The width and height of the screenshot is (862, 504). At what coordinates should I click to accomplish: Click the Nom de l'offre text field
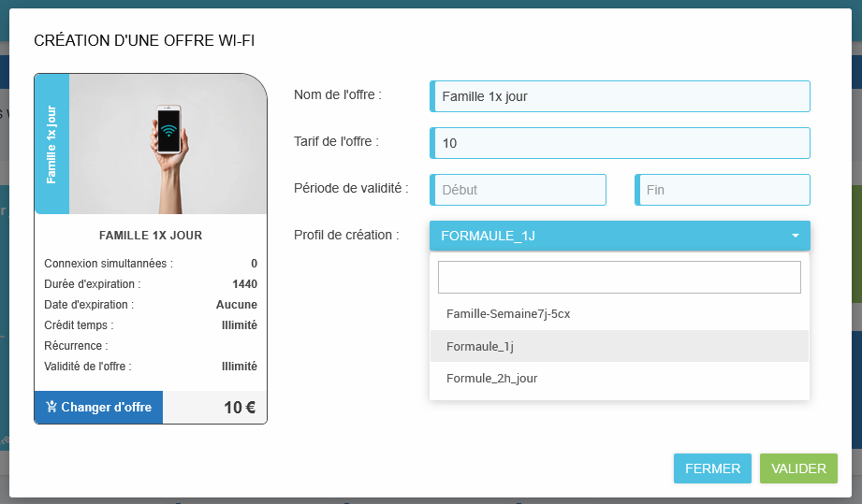point(620,96)
